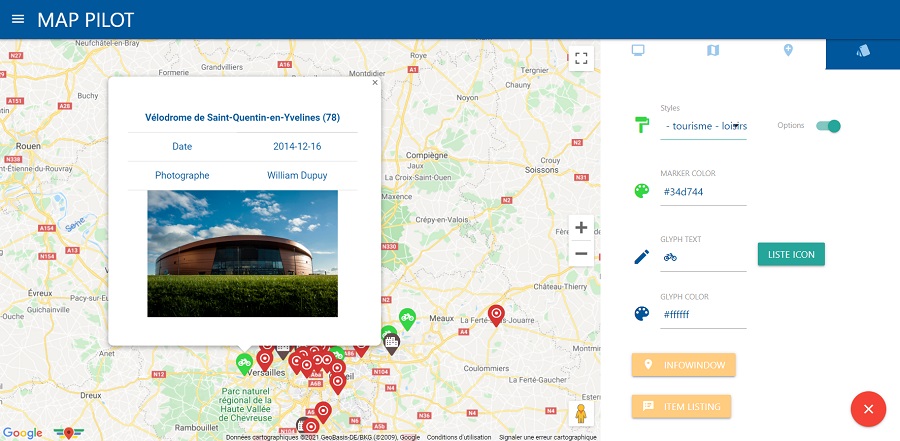
Task: Click the Street View pegman icon
Action: click(x=581, y=414)
